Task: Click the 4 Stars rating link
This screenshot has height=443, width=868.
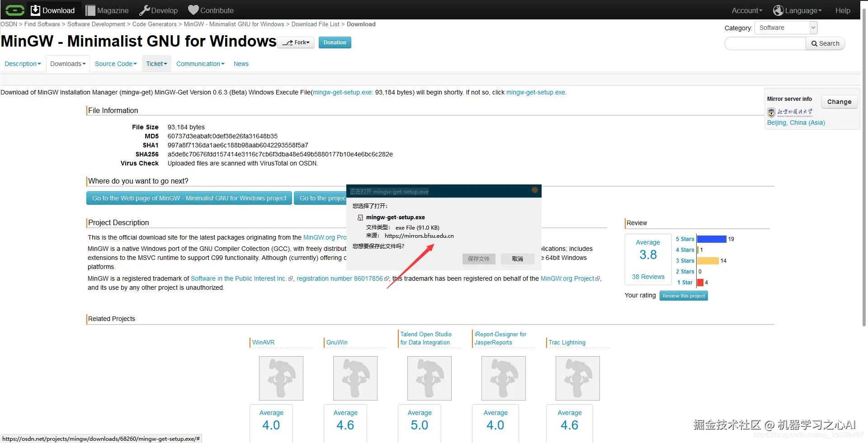Action: (x=685, y=250)
